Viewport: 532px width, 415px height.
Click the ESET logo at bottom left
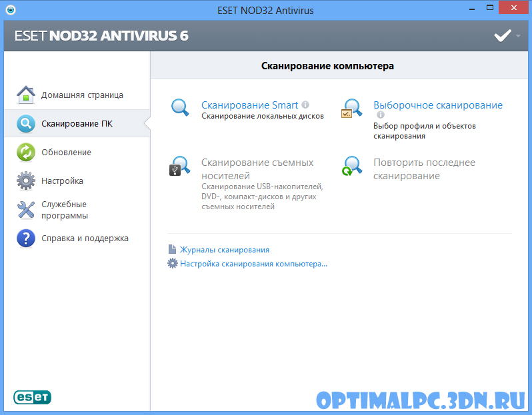[32, 397]
